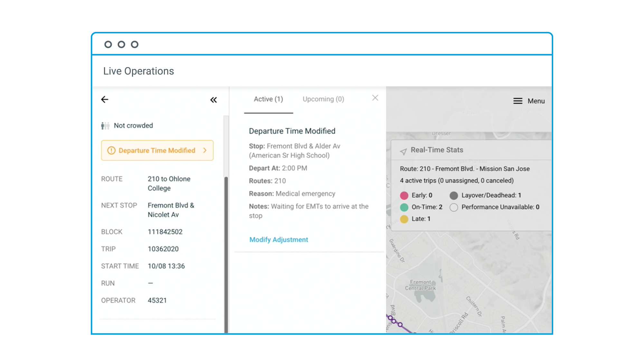Click the gray Layover/Deadhead status dot

point(454,196)
